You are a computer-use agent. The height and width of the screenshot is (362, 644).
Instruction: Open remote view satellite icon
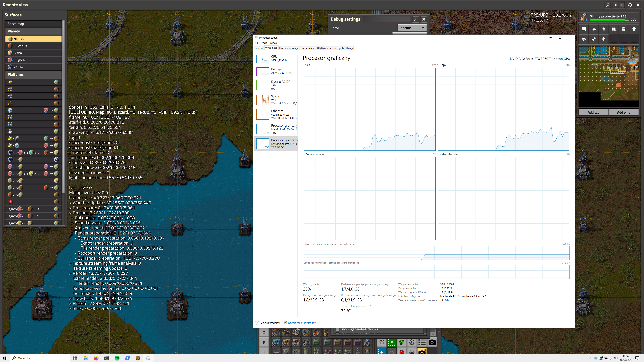[x=593, y=39]
